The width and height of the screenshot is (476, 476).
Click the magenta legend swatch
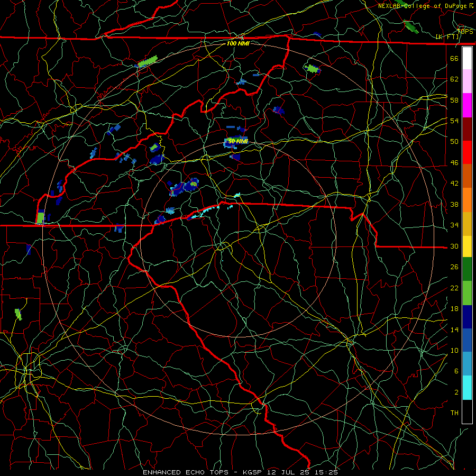click(x=467, y=105)
